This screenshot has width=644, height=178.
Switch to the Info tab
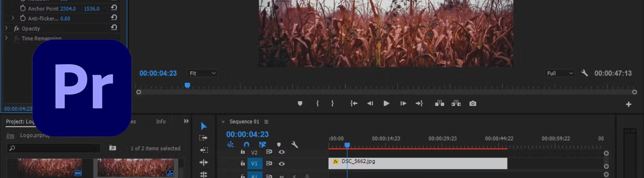(x=161, y=122)
